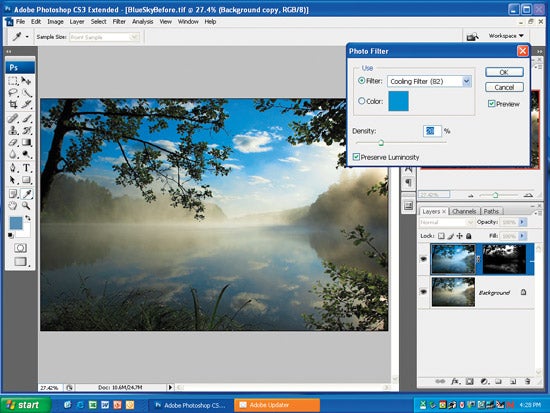
Task: Open the layer blend mode dropdown
Action: click(447, 222)
